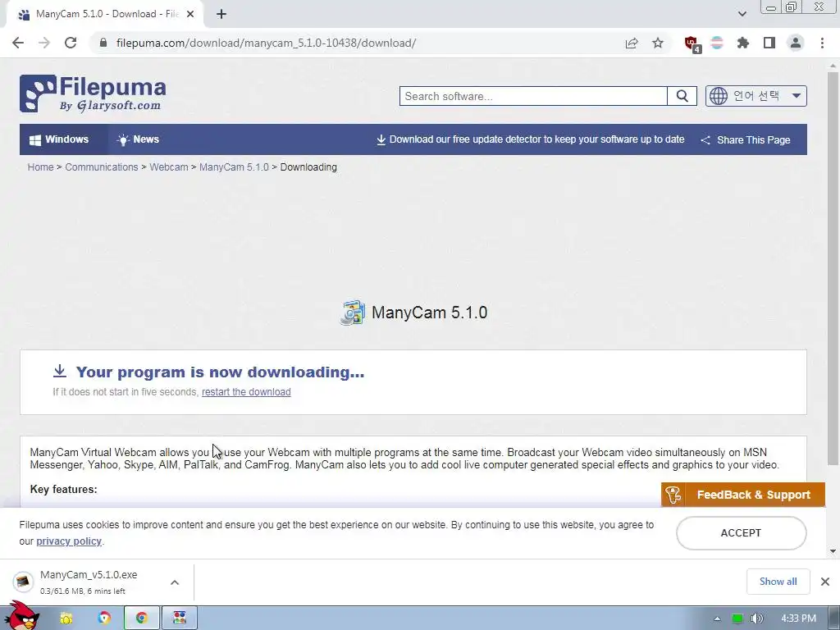Open the Chrome profile avatar
840x630 pixels.
point(796,43)
